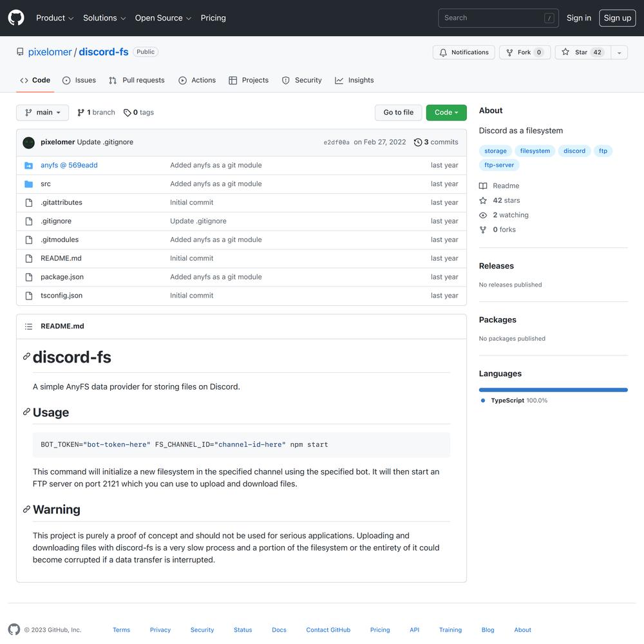This screenshot has width=644, height=644.
Task: Open the star lists dropdown arrow
Action: coord(619,53)
